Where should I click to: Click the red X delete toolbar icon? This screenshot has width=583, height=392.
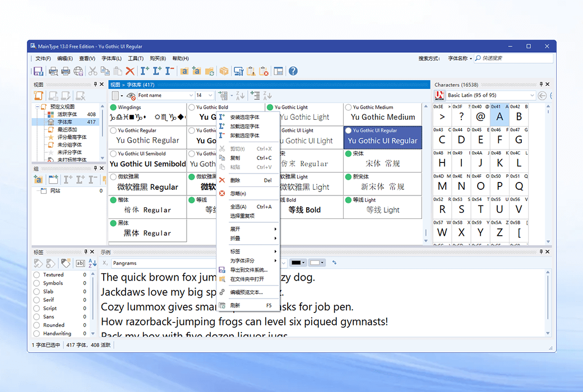[x=129, y=71]
